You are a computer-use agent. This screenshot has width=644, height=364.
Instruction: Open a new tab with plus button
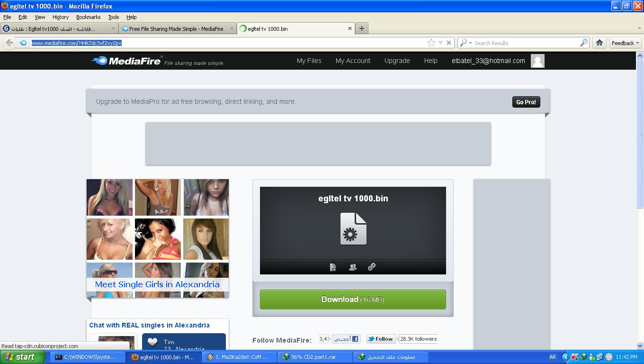coord(362,28)
